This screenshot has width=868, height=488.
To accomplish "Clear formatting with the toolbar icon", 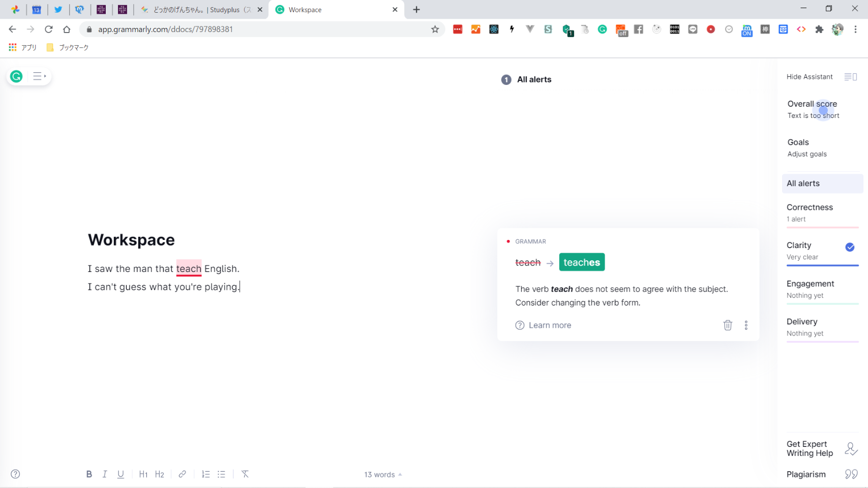I will pyautogui.click(x=245, y=474).
